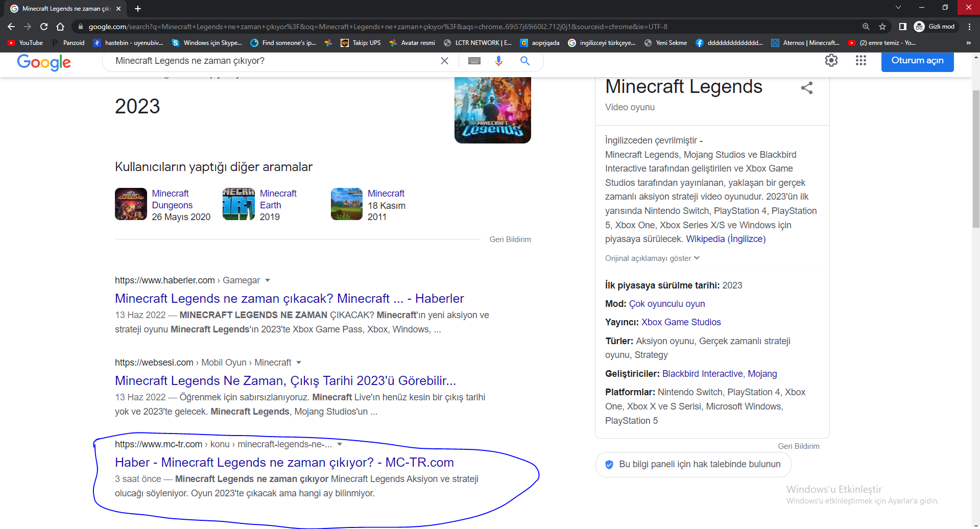This screenshot has height=529, width=980.
Task: Go back to the previous page
Action: pyautogui.click(x=11, y=27)
